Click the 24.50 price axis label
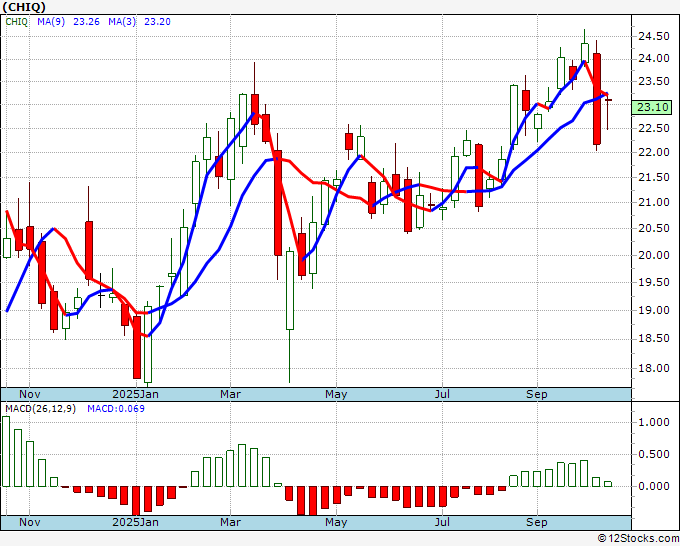 (654, 36)
